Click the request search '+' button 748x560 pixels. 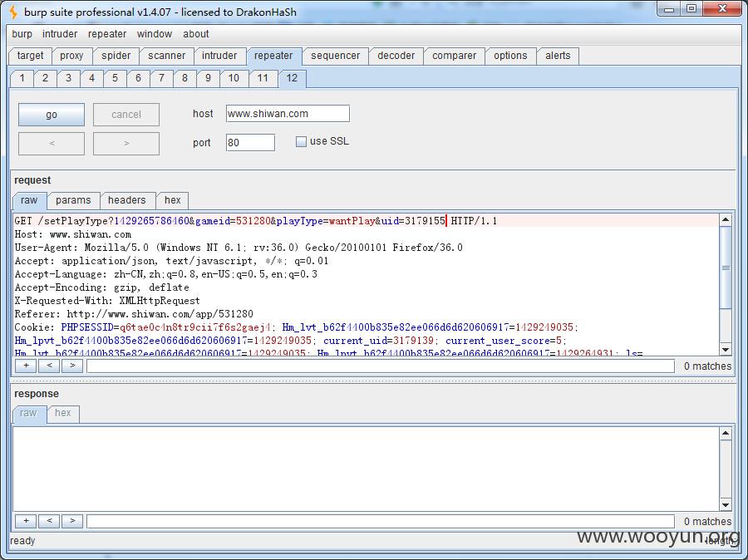point(27,366)
